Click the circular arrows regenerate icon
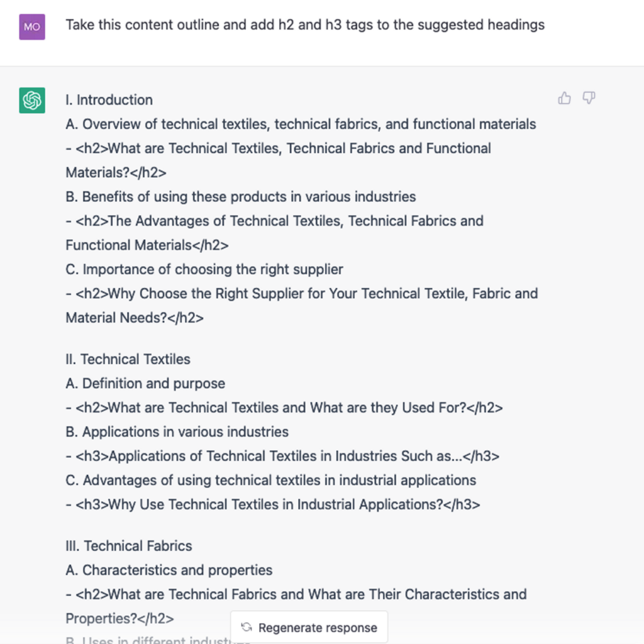Viewport: 644px width, 644px height. point(247,627)
